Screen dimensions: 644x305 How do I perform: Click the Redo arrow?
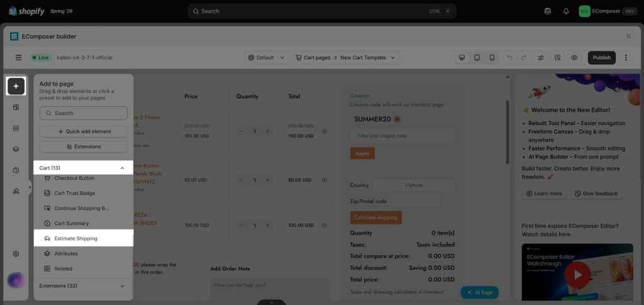(x=524, y=57)
